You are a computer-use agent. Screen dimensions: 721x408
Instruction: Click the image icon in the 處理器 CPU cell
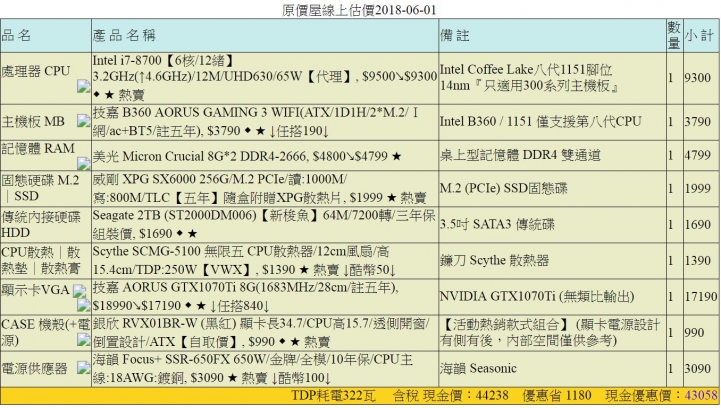point(83,86)
